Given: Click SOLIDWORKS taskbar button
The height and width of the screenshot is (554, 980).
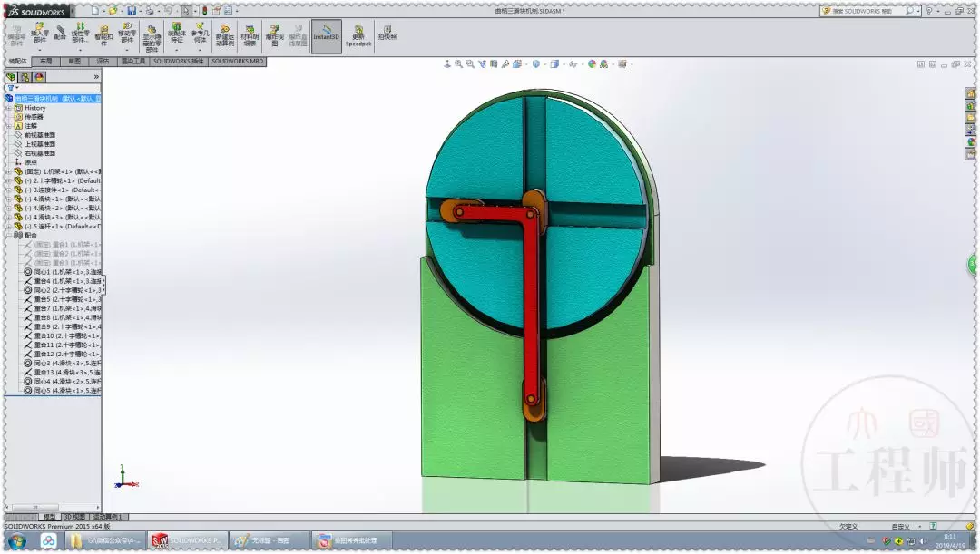Looking at the screenshot, I should click(186, 541).
